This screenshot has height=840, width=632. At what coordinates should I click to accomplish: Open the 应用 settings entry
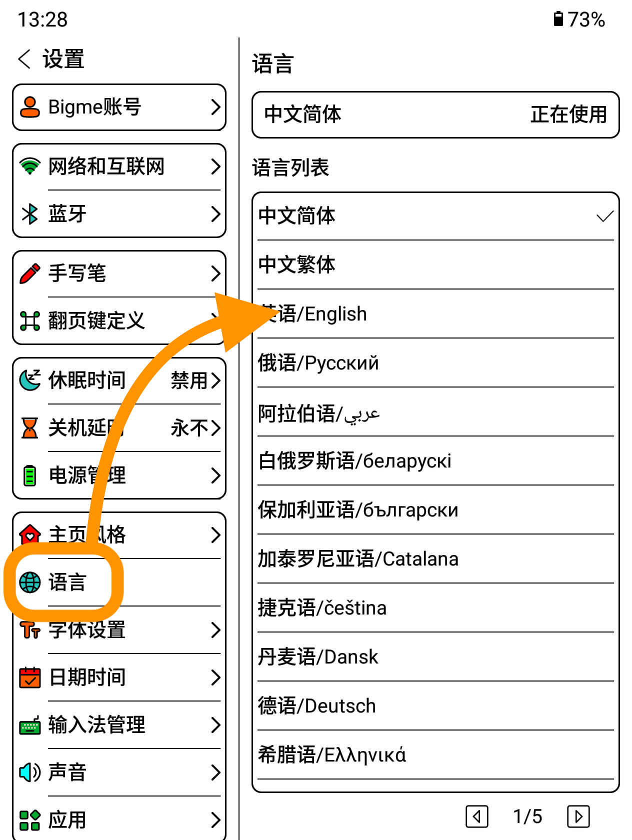120,820
